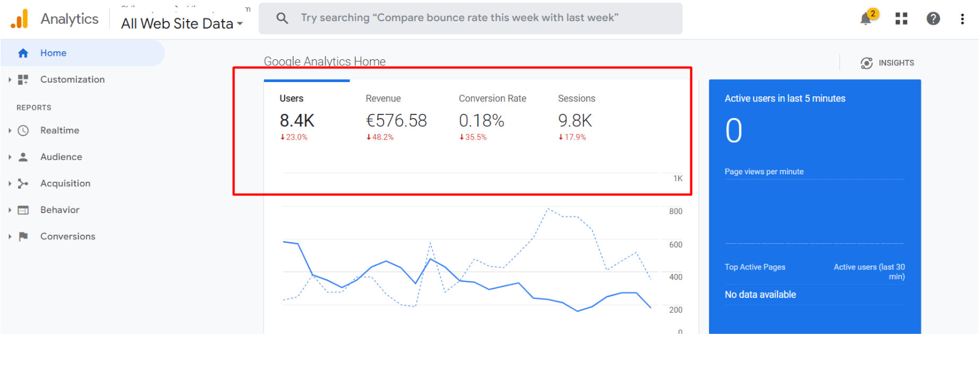Open the Google apps grid icon
980x384 pixels.
click(901, 19)
